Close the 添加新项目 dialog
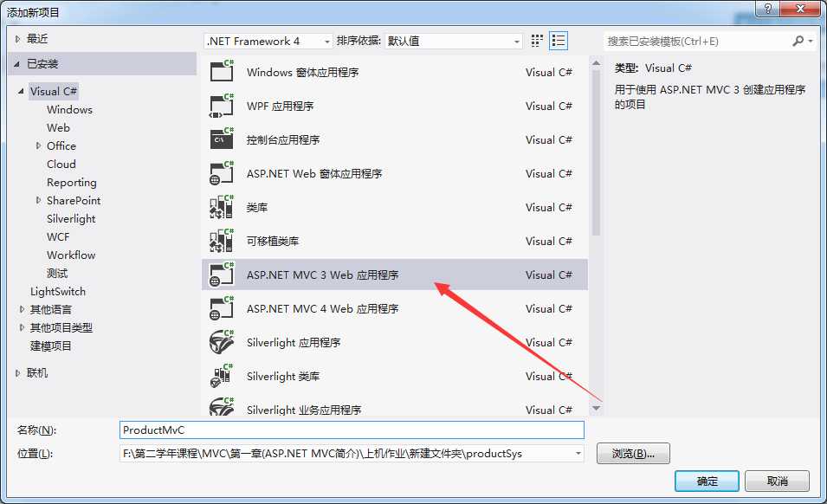 800,9
